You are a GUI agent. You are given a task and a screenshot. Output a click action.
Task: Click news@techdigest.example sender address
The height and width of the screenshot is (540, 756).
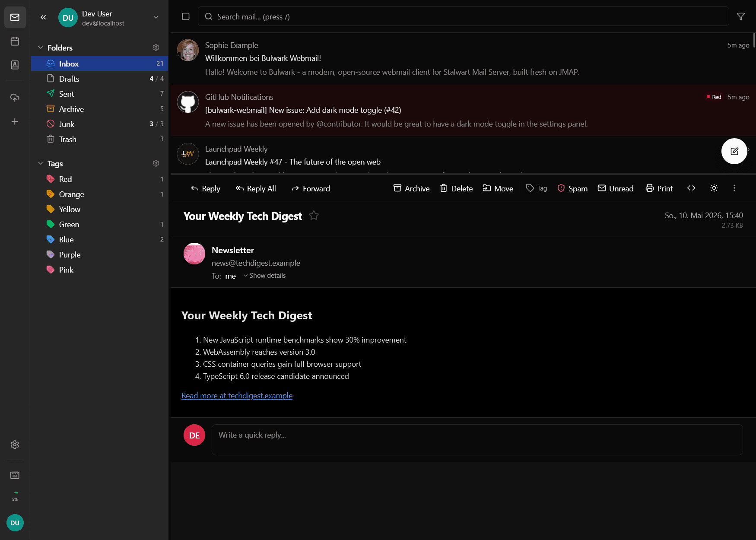[x=256, y=263]
